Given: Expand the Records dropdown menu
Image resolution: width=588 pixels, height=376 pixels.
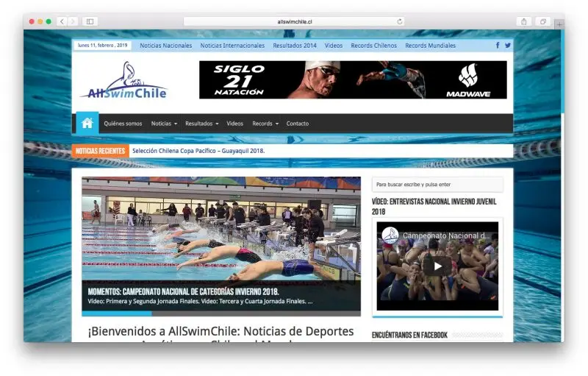Looking at the screenshot, I should tap(265, 124).
